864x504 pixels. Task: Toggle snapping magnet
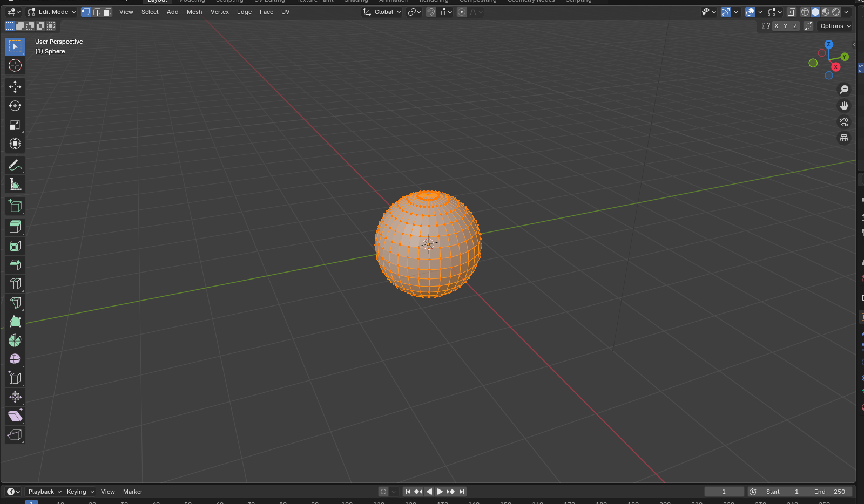(x=431, y=12)
